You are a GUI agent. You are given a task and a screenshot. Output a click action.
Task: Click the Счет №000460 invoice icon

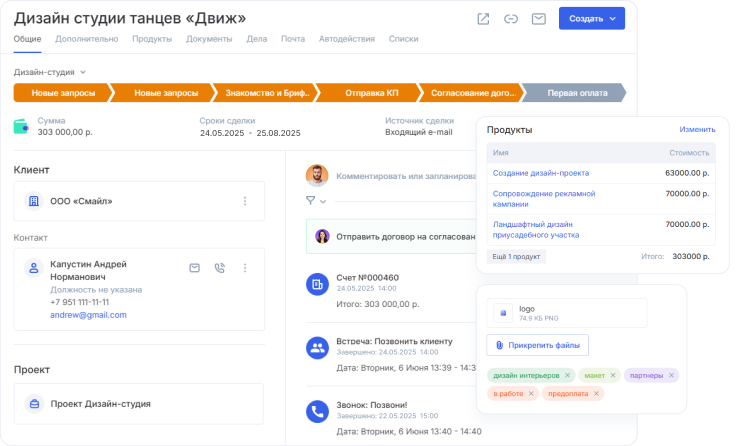(x=317, y=285)
